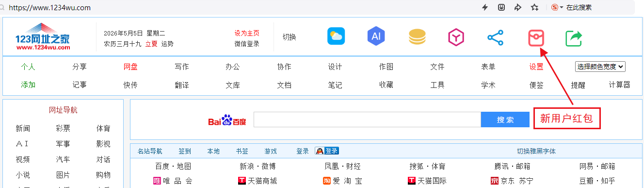644x188 pixels.
Task: Open the 豆瓣·知乎 link
Action: pyautogui.click(x=597, y=181)
